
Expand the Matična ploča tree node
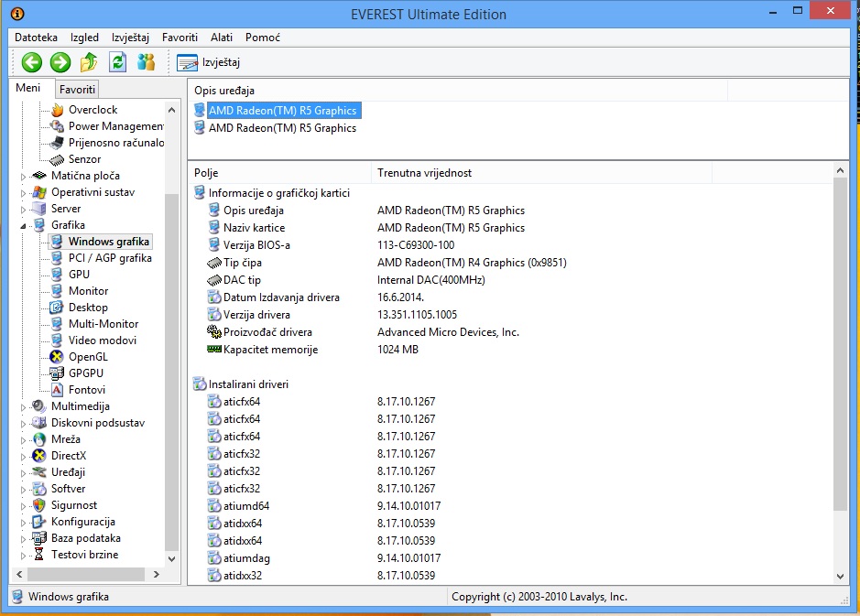(24, 176)
